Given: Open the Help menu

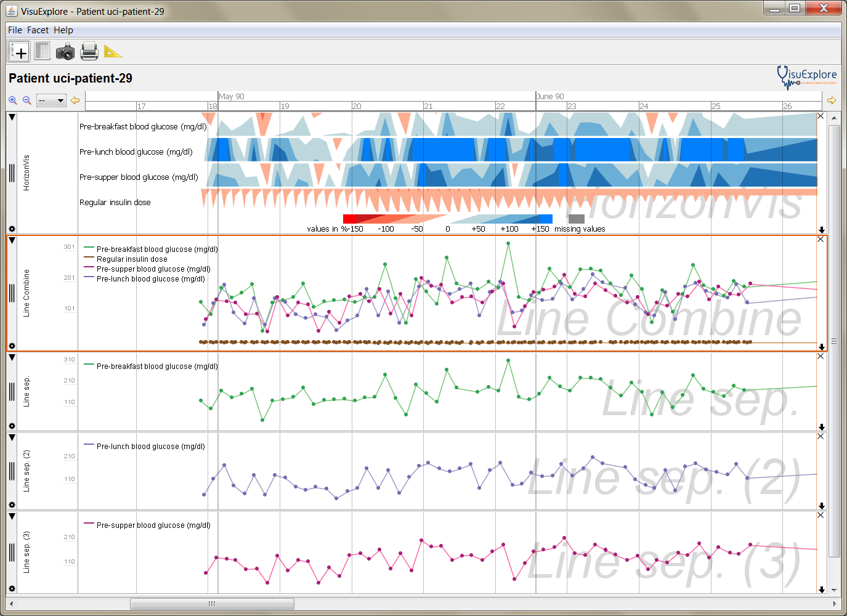Looking at the screenshot, I should 63,30.
